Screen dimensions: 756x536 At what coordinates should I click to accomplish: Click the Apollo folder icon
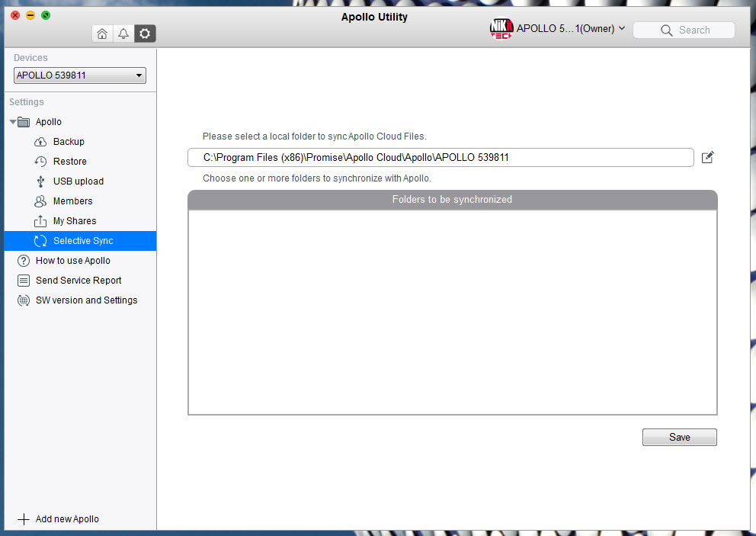pyautogui.click(x=24, y=122)
